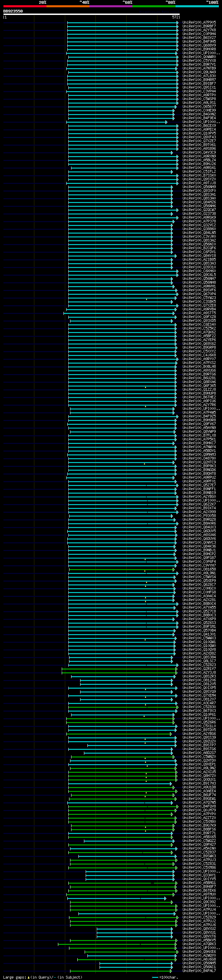Viewport: 222px width, 980px height.
Task: Open hit UniRef100_B9RBF7
Action: tap(199, 26)
